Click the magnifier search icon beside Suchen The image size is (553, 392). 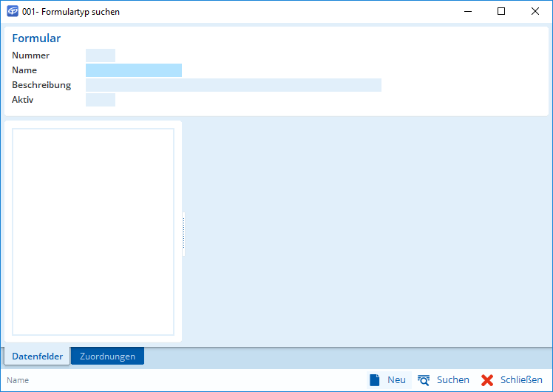point(424,380)
